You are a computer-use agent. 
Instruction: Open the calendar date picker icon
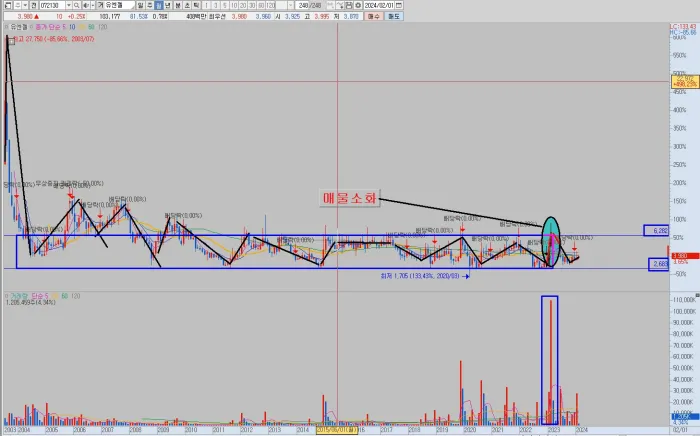[x=399, y=5]
